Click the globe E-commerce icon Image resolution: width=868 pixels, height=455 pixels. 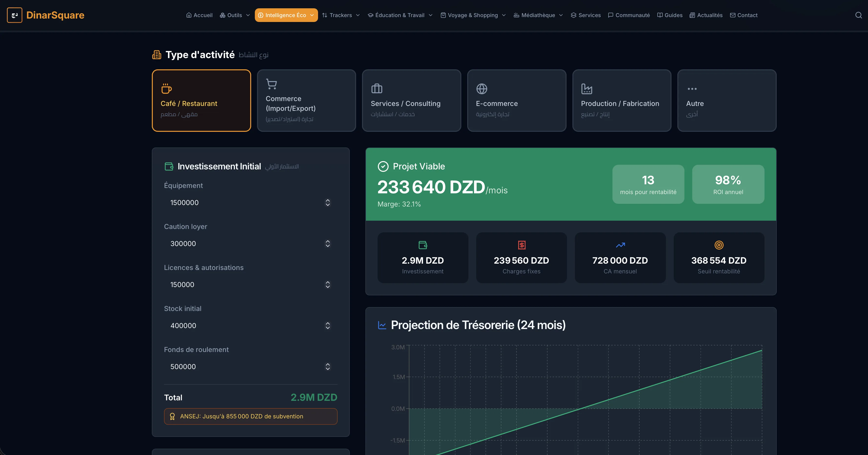[x=482, y=89]
